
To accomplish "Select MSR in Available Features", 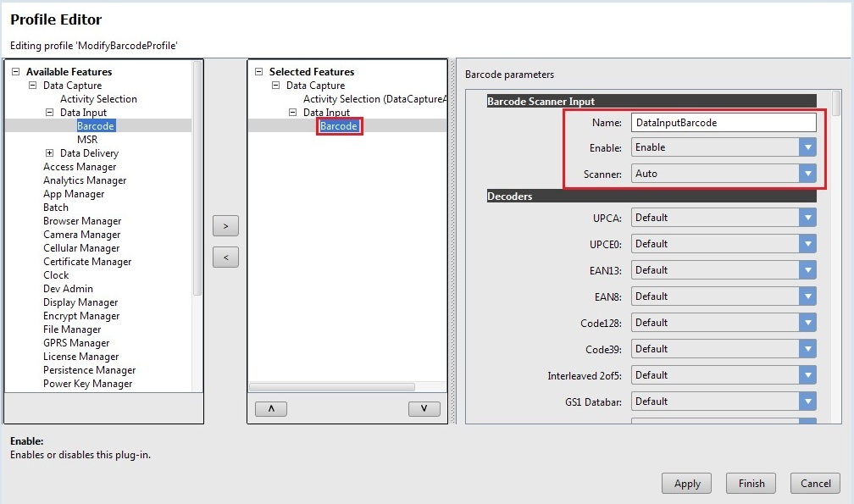I will (87, 140).
